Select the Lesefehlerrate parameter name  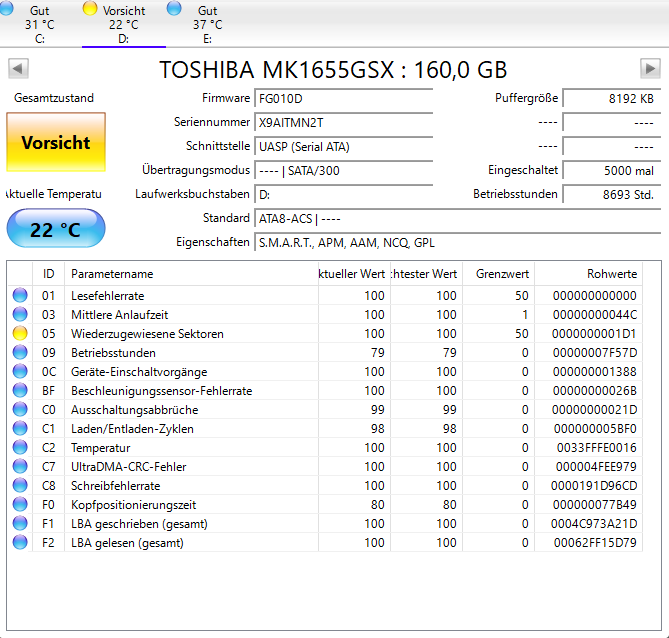coord(108,296)
